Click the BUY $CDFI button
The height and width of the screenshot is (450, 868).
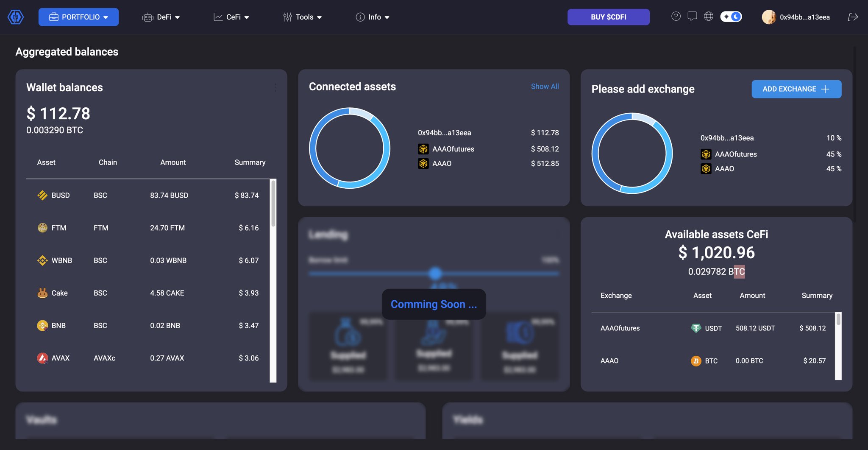608,17
